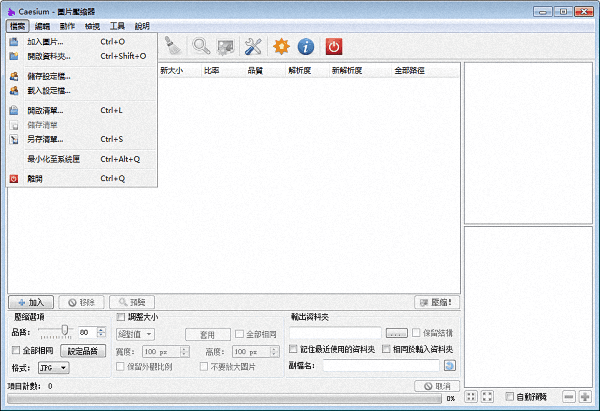Zoom in preview with plus icon

coord(585,396)
